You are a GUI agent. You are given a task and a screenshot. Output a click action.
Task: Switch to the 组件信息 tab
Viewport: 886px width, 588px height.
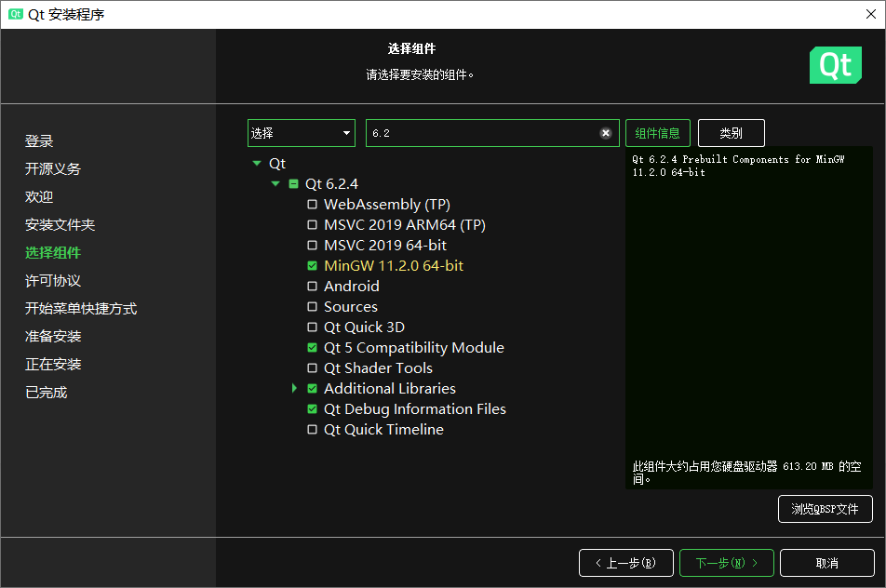pos(658,133)
